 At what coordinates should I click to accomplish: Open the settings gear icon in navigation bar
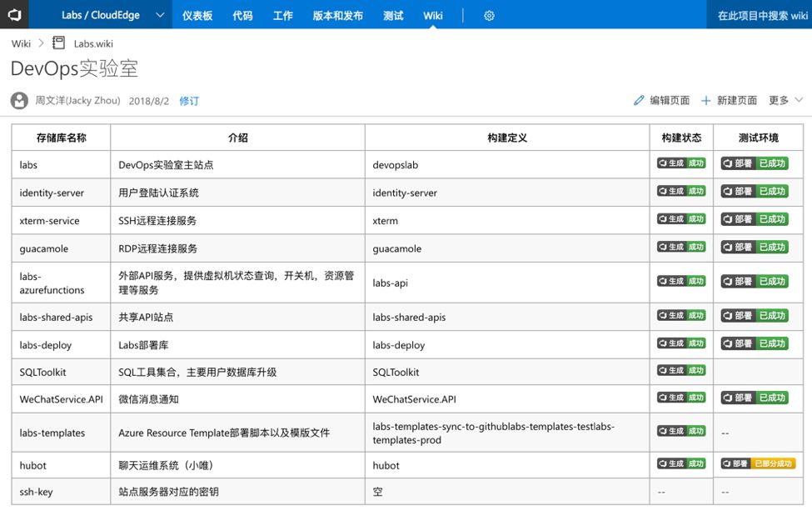click(x=489, y=16)
